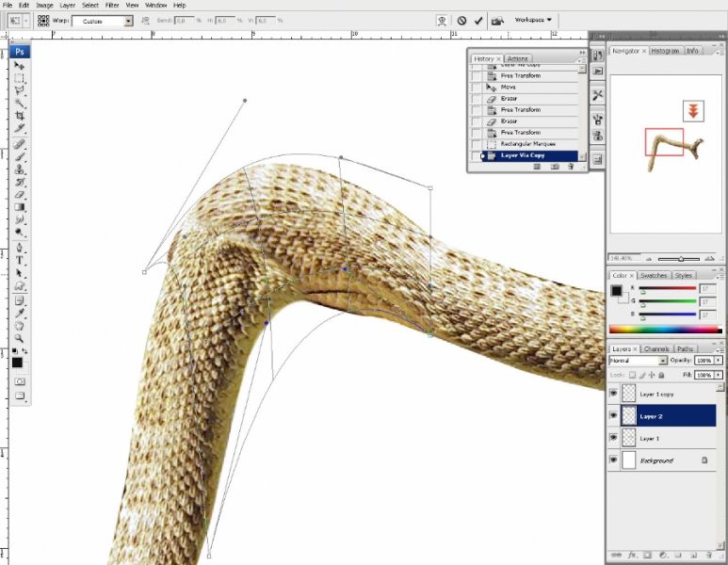Toggle lock position
This screenshot has height=565, width=728.
652,375
